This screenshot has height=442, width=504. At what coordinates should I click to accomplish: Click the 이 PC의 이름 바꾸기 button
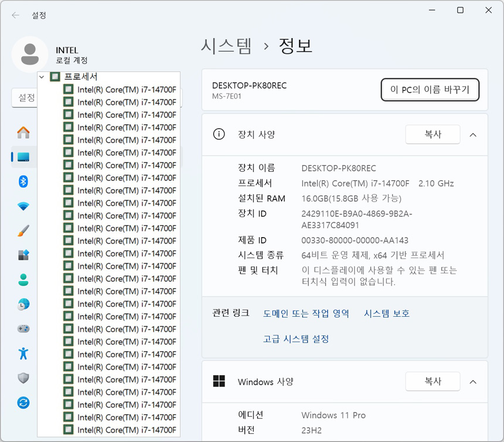click(430, 90)
